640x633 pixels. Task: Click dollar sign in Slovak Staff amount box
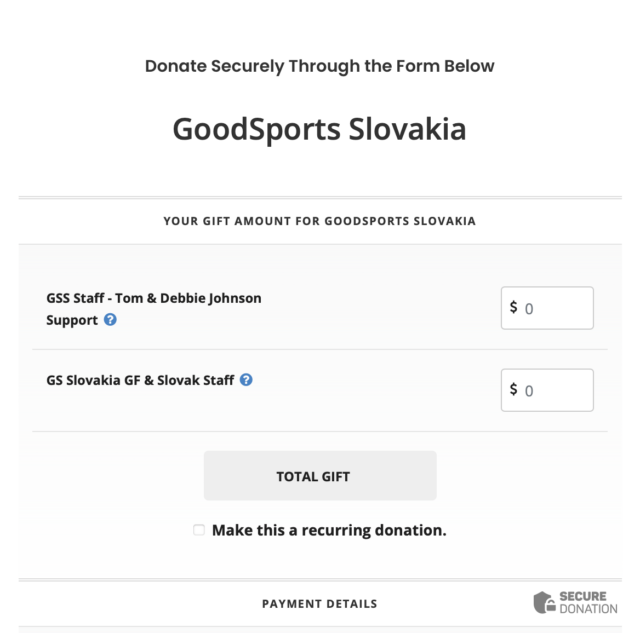click(x=514, y=390)
